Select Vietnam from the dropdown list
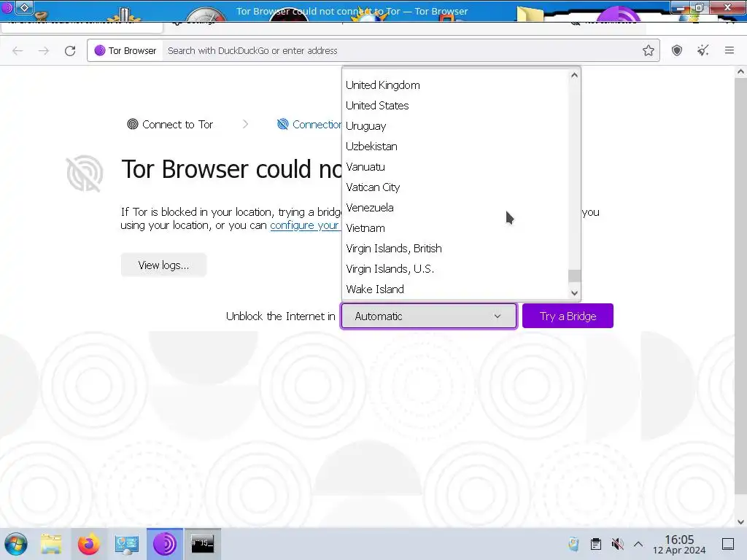 [x=455, y=228]
